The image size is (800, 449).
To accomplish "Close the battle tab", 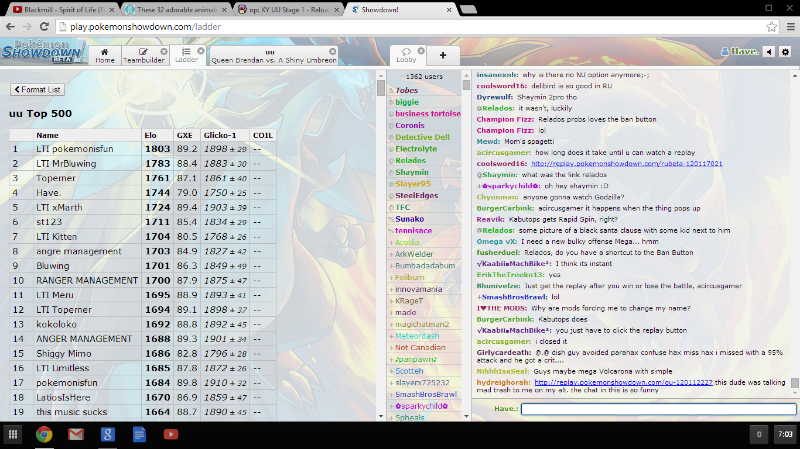I will click(333, 51).
